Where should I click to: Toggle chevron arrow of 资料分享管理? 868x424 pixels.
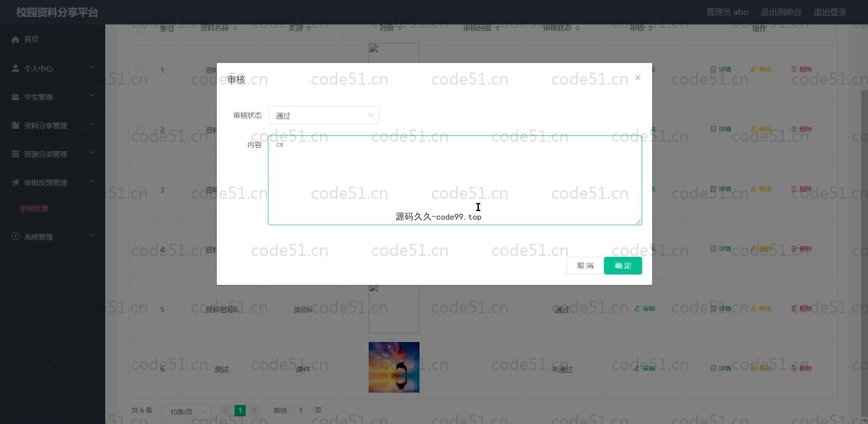coord(92,124)
